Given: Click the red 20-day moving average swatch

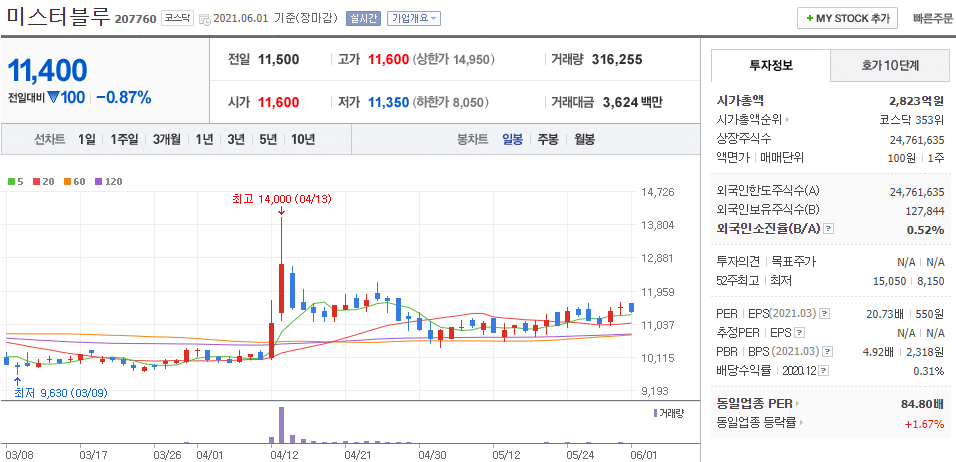Looking at the screenshot, I should [x=37, y=182].
